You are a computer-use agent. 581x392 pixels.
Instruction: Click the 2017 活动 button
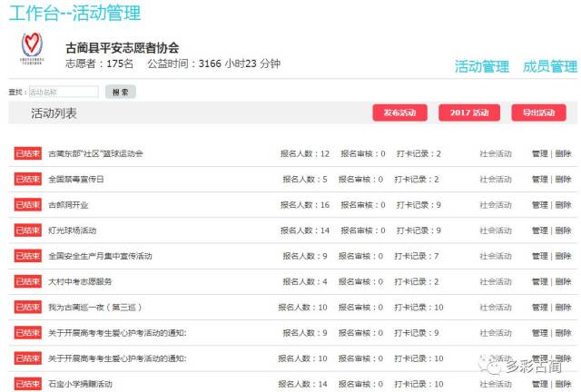pos(469,113)
